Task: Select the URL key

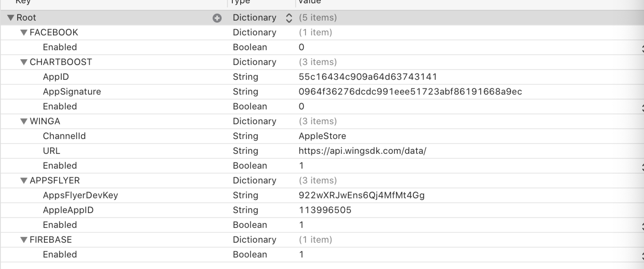Action: click(x=51, y=151)
